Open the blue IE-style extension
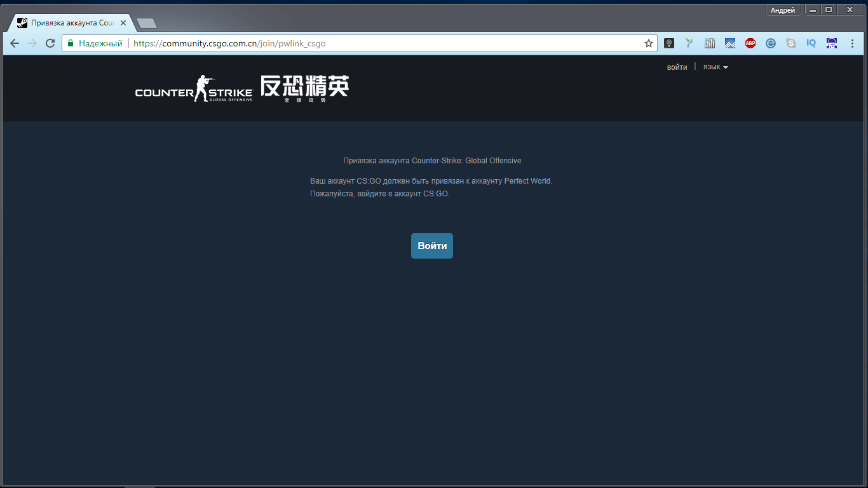Image resolution: width=868 pixels, height=488 pixels. point(771,43)
